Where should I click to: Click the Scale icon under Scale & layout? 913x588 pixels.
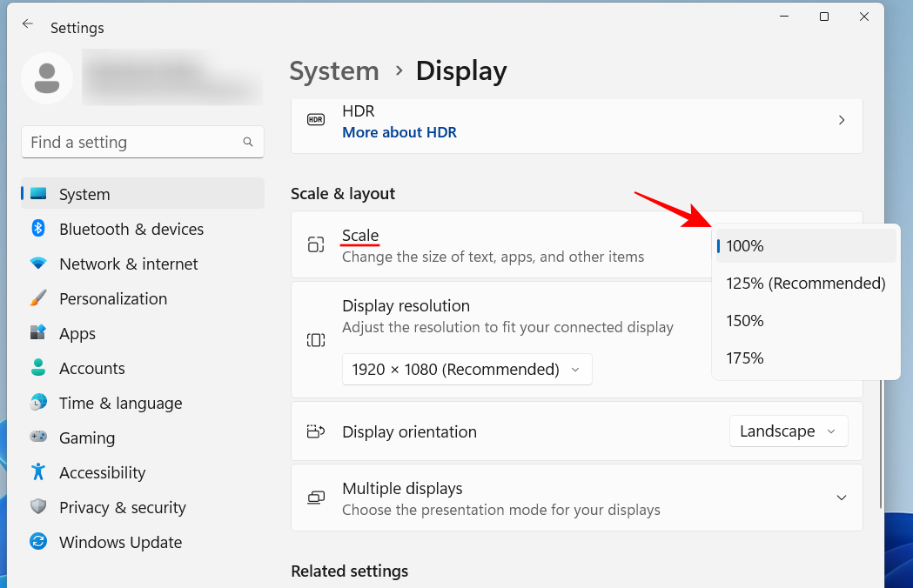315,244
